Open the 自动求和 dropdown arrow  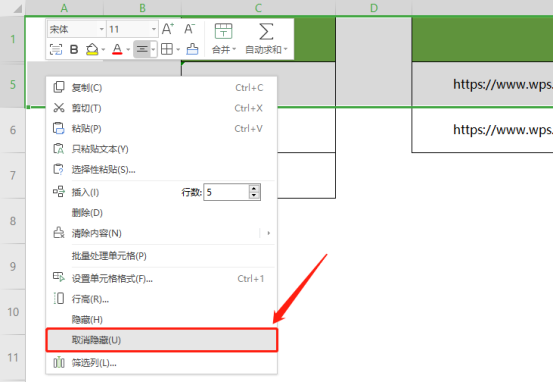pyautogui.click(x=285, y=49)
